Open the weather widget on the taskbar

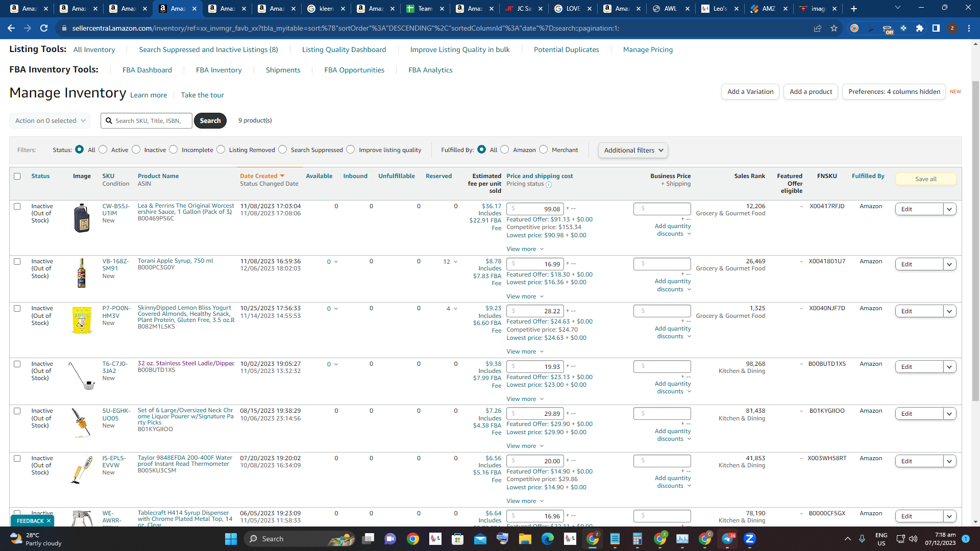pyautogui.click(x=36, y=539)
